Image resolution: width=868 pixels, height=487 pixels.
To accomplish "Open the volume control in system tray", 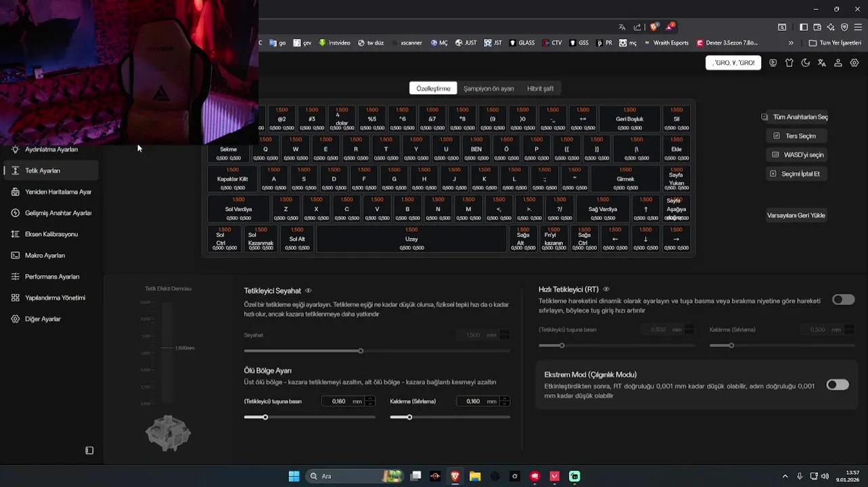I will [x=825, y=476].
